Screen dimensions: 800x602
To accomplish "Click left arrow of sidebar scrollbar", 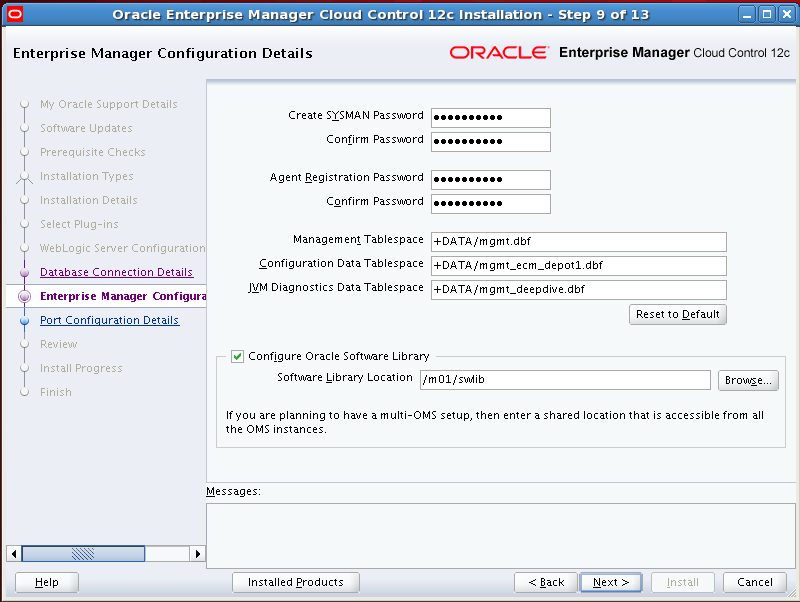I will (14, 554).
